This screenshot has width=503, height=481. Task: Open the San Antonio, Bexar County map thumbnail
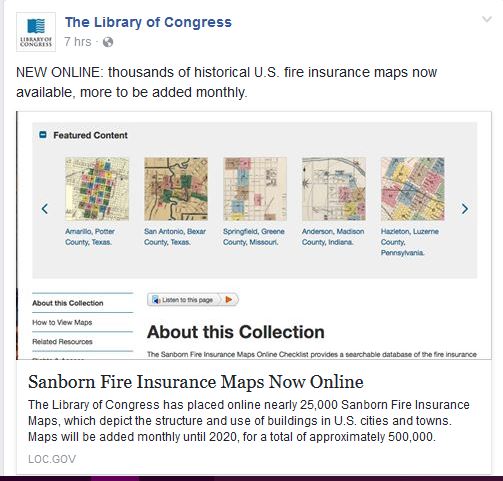point(176,189)
